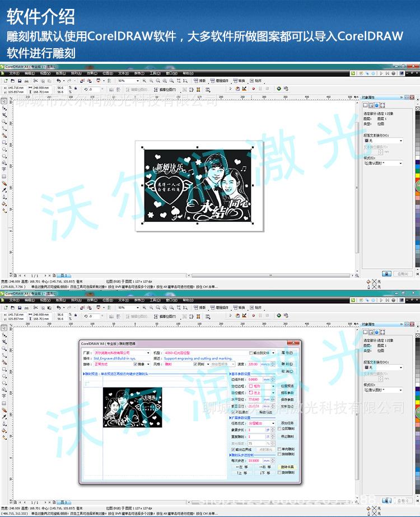Click the 取消 cancel button in dialog
The height and width of the screenshot is (517, 420).
pyautogui.click(x=287, y=371)
